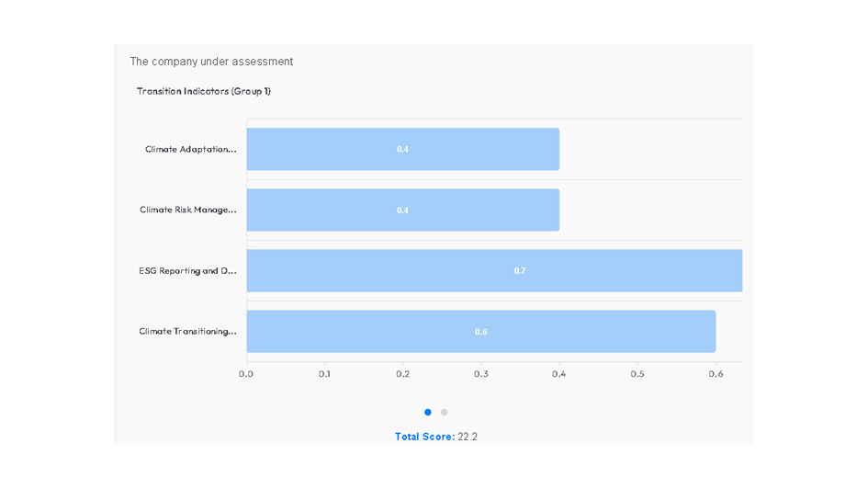Click the 0.0 x-axis tick label
Viewport: 868px width, 489px height.
(x=246, y=374)
